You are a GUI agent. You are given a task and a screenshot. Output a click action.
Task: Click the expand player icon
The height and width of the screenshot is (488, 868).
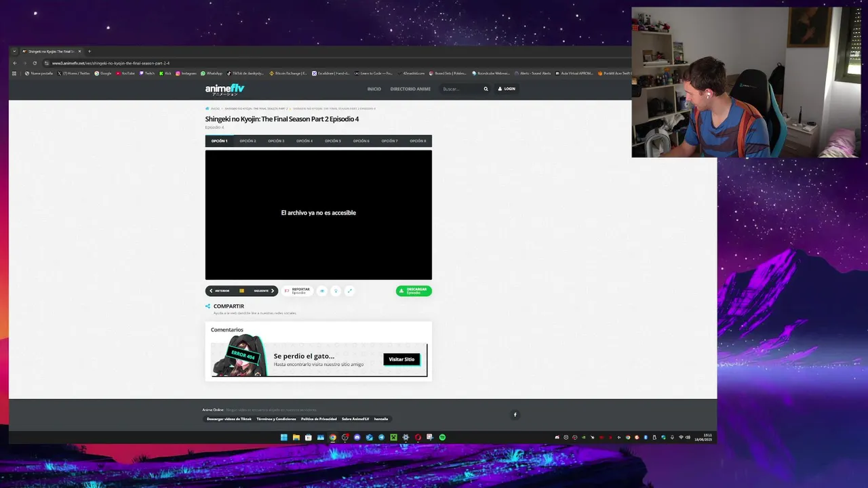coord(349,291)
